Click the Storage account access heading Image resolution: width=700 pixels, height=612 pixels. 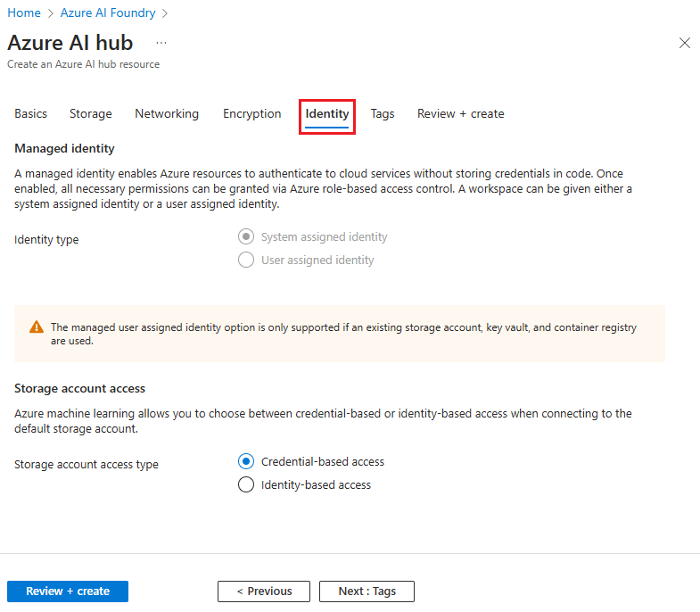(x=80, y=388)
